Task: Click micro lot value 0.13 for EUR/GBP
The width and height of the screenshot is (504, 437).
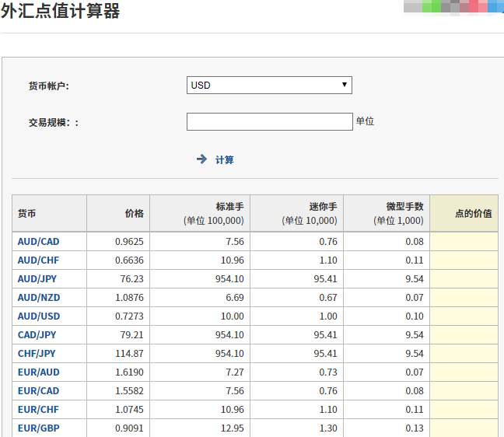Action: 415,428
